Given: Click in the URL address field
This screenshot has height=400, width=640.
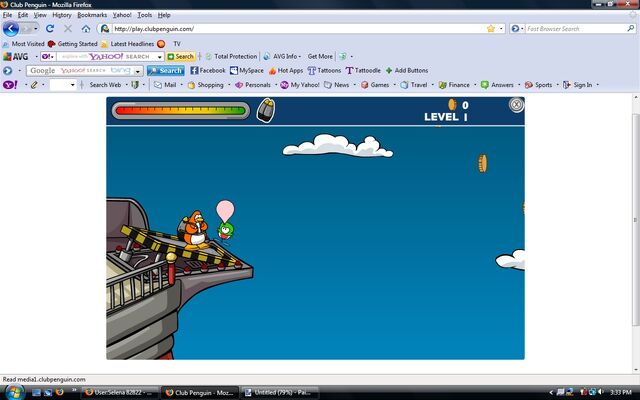Looking at the screenshot, I should [299, 29].
